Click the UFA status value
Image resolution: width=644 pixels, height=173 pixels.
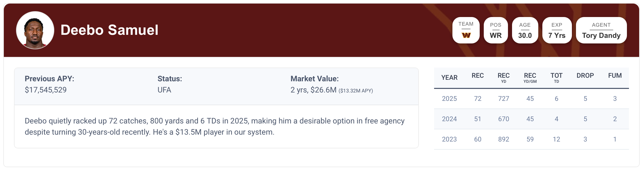tap(164, 90)
